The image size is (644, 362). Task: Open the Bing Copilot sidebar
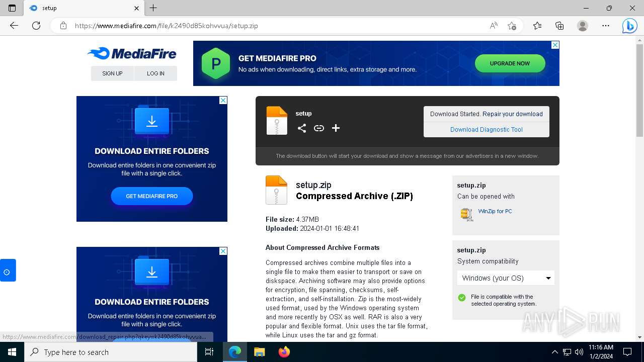(629, 26)
